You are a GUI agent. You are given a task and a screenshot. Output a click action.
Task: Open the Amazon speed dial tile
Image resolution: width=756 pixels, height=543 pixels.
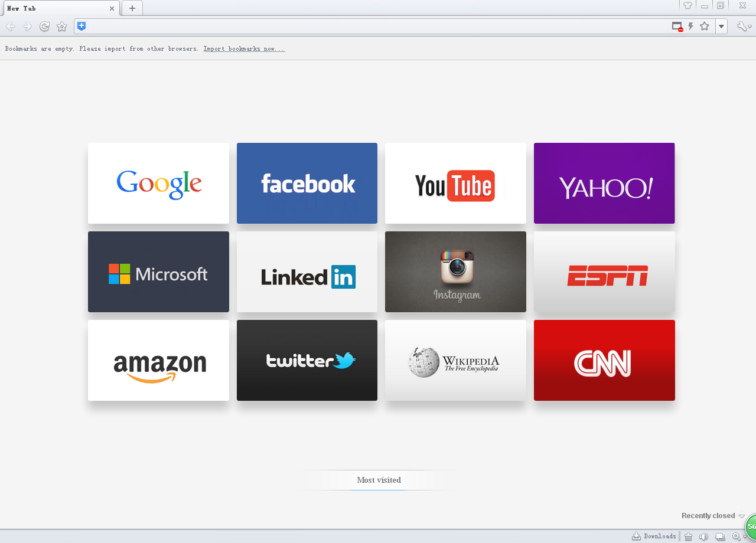click(158, 360)
